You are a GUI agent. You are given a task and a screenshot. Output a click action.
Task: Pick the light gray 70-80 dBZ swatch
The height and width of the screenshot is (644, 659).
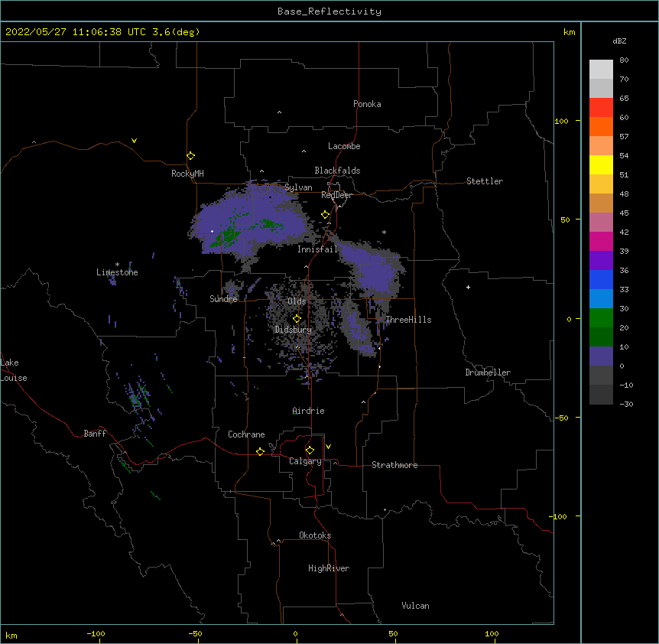[601, 70]
